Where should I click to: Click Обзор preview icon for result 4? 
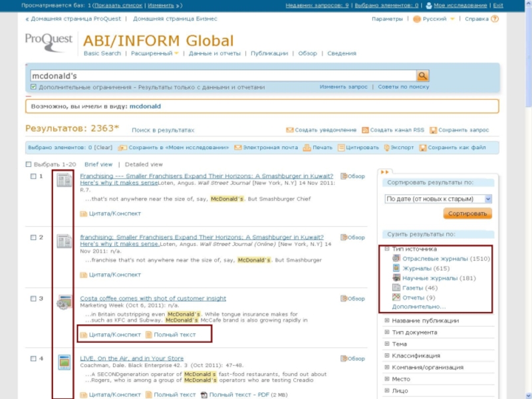click(x=344, y=358)
